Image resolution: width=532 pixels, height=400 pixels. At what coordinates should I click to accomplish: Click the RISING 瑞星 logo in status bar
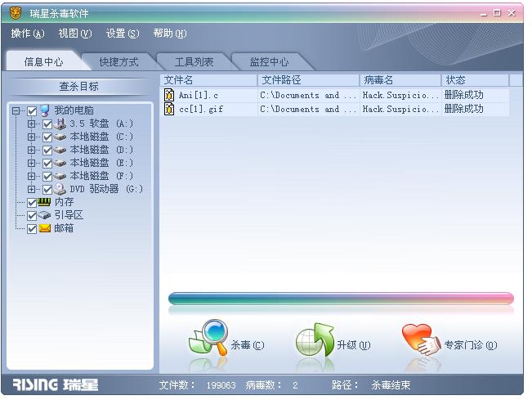56,385
